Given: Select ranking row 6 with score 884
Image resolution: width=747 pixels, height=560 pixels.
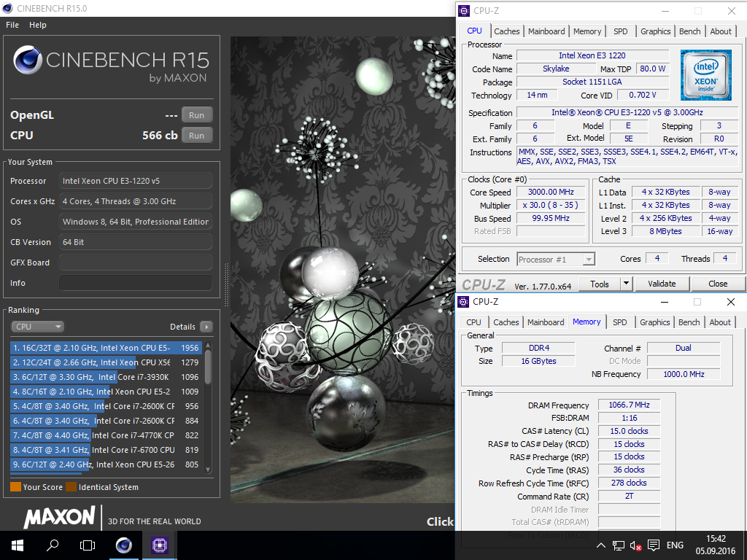Looking at the screenshot, I should click(x=107, y=421).
